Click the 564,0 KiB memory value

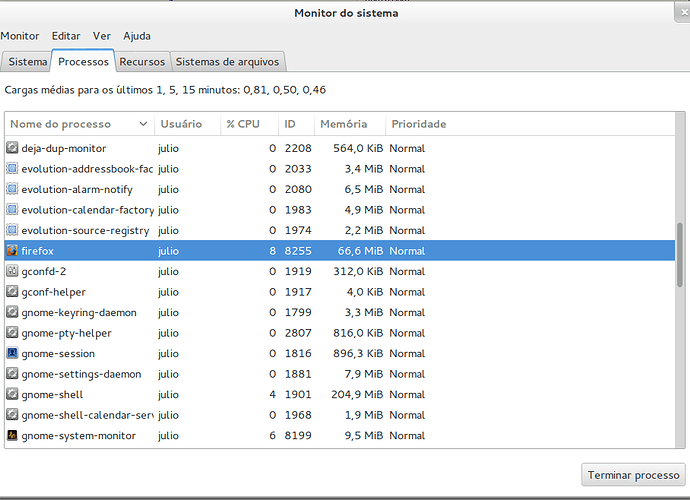pos(358,148)
